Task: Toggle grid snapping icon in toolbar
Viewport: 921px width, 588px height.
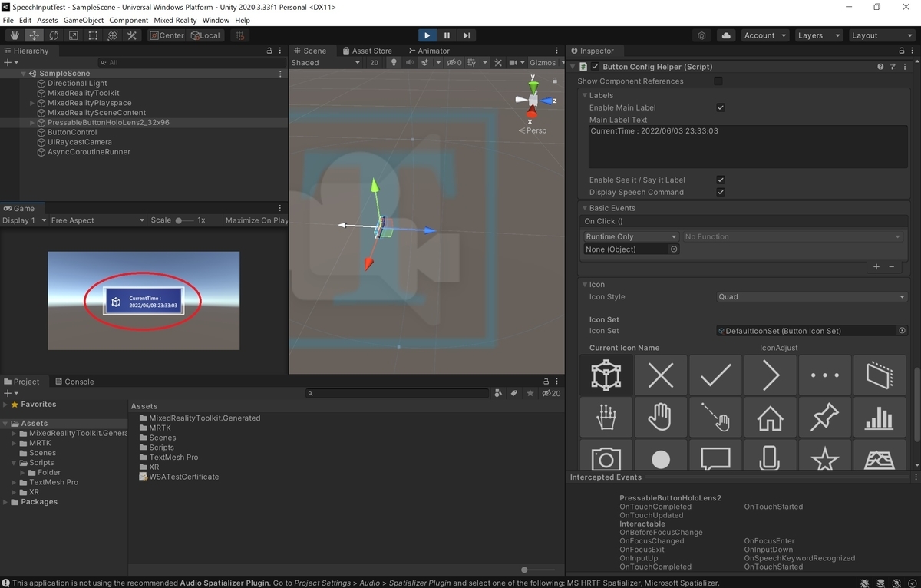Action: coord(240,35)
